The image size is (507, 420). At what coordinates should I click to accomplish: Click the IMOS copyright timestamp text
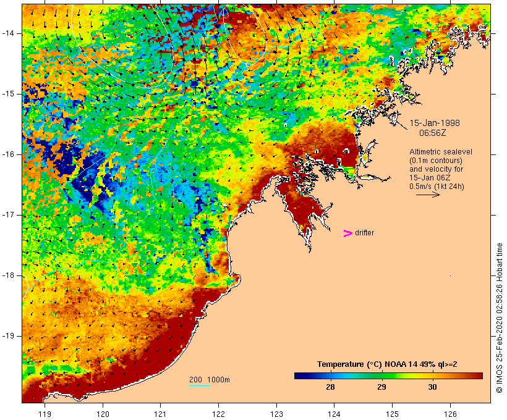(x=500, y=318)
